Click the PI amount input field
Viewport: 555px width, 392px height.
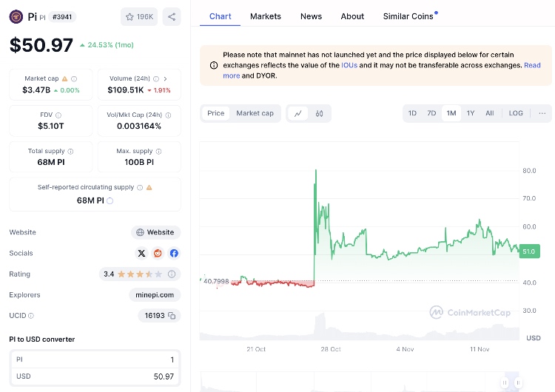coord(95,359)
